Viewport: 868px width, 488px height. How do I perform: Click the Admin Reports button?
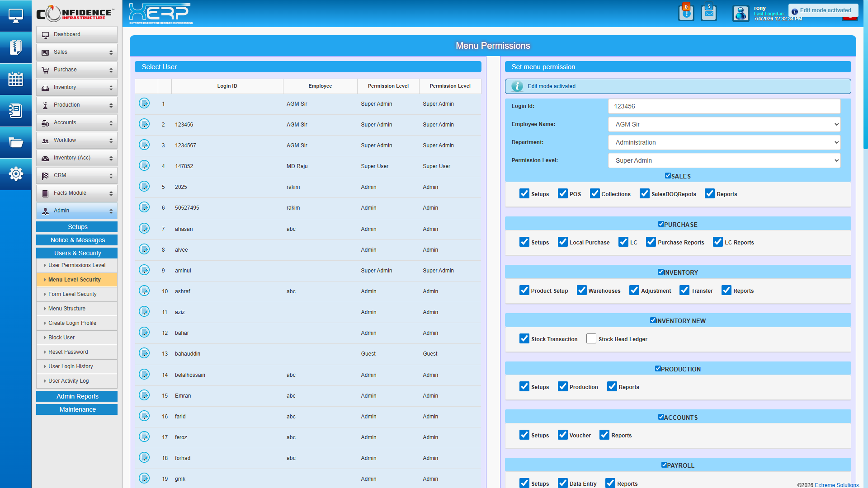coord(76,396)
